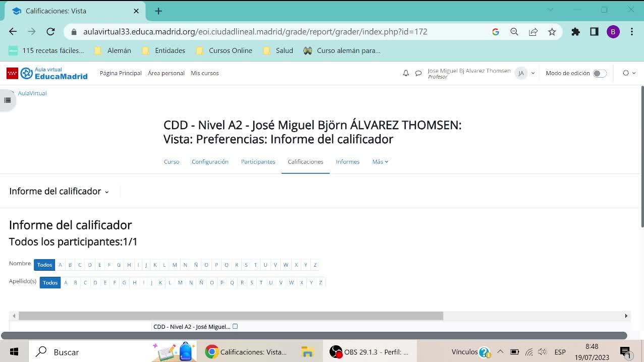Screen dimensions: 644x362
Task: Open the course index drawer icon
Action: coord(7,100)
